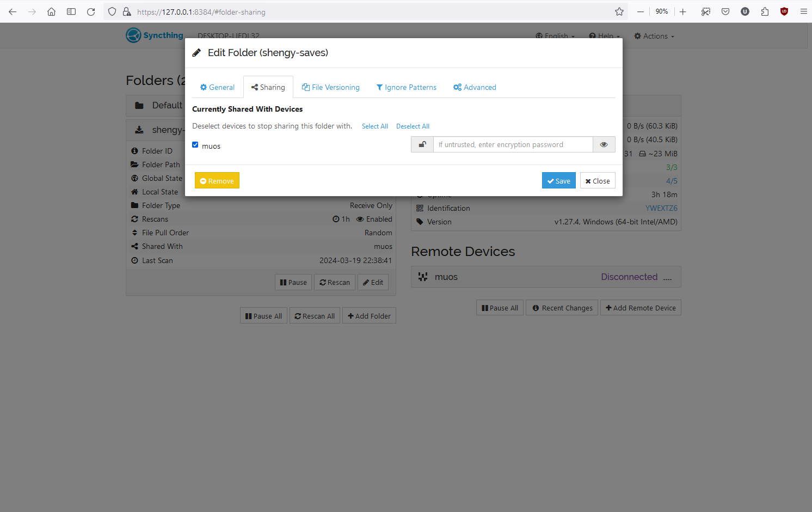Open the browser hamburger menu
This screenshot has width=812, height=512.
(804, 11)
